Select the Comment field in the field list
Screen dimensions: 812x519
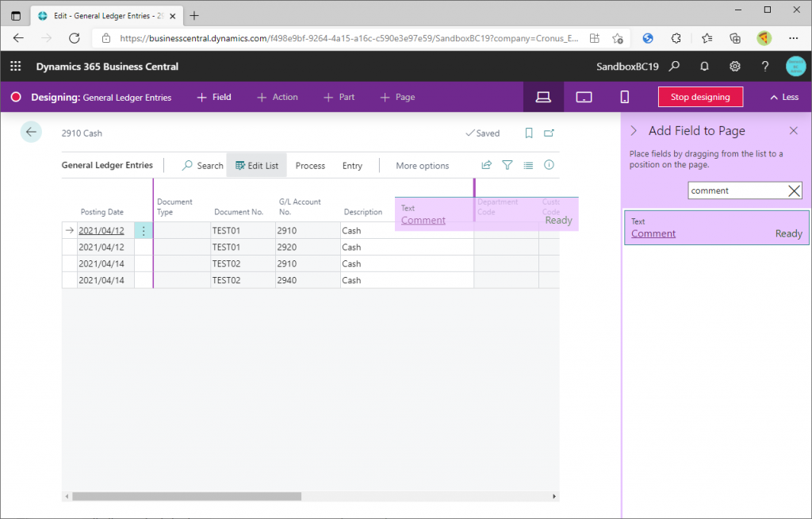point(717,228)
